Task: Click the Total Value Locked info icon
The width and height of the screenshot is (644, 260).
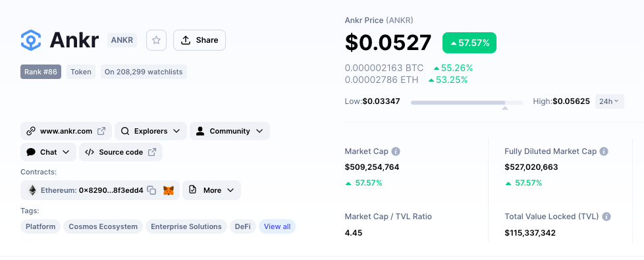Action: tap(606, 217)
